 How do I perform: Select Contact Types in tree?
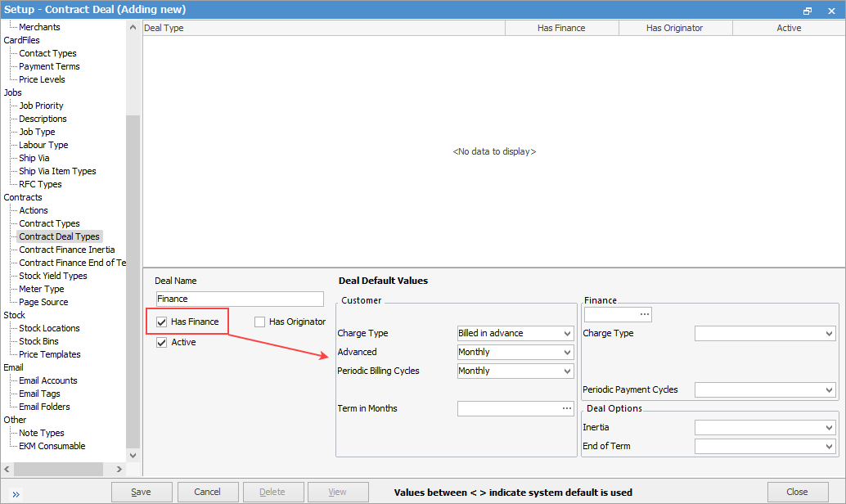coord(47,53)
